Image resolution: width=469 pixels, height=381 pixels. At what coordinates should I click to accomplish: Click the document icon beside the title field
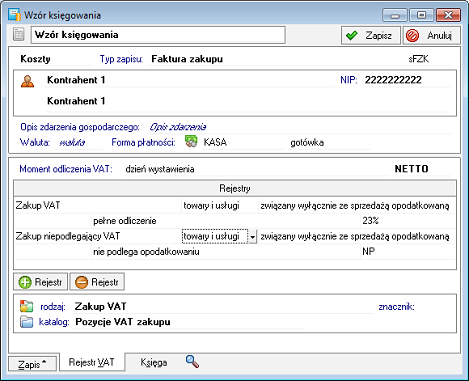pos(18,34)
